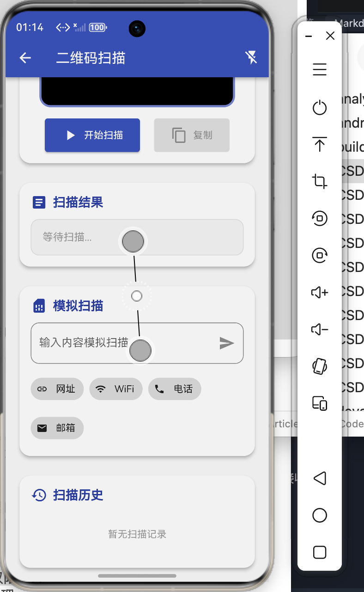Click the emulator always-on-top arrow icon
This screenshot has height=592, width=364.
click(320, 145)
